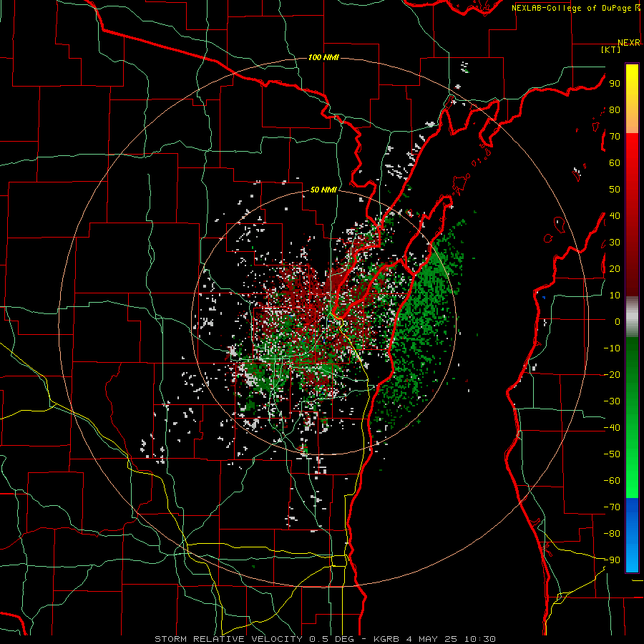Click the 20 value on velocity scale

(615, 268)
